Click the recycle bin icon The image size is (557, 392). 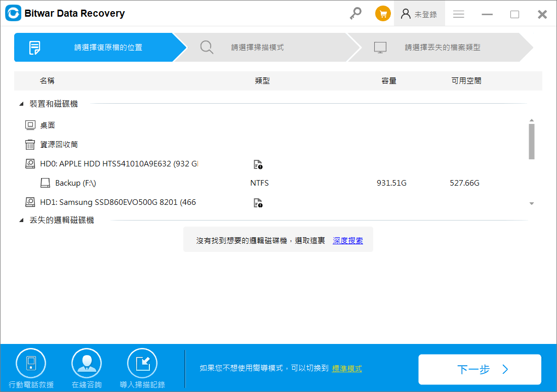point(30,144)
